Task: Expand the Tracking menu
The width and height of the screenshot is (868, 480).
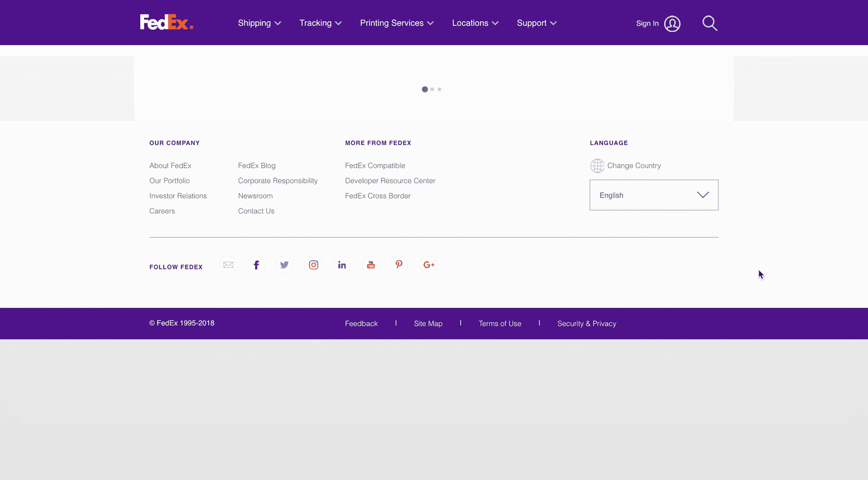Action: pos(321,23)
